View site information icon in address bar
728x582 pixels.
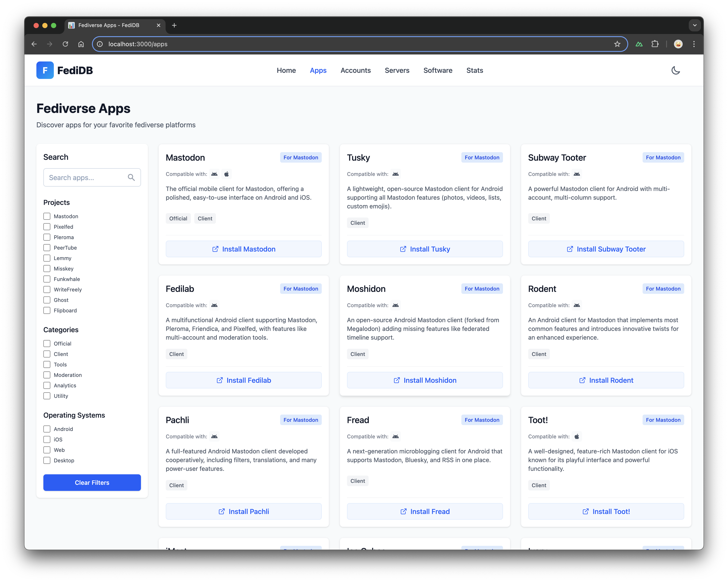(100, 44)
